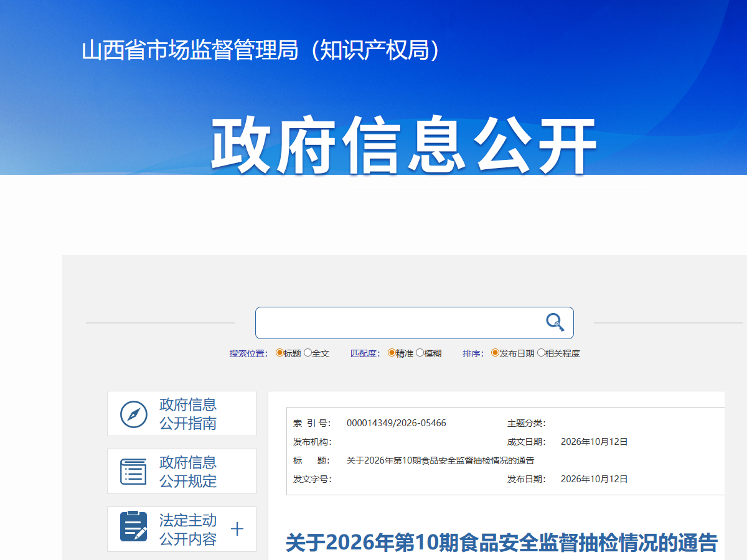Click the magnifier search icon
Image resolution: width=747 pixels, height=560 pixels.
click(555, 322)
